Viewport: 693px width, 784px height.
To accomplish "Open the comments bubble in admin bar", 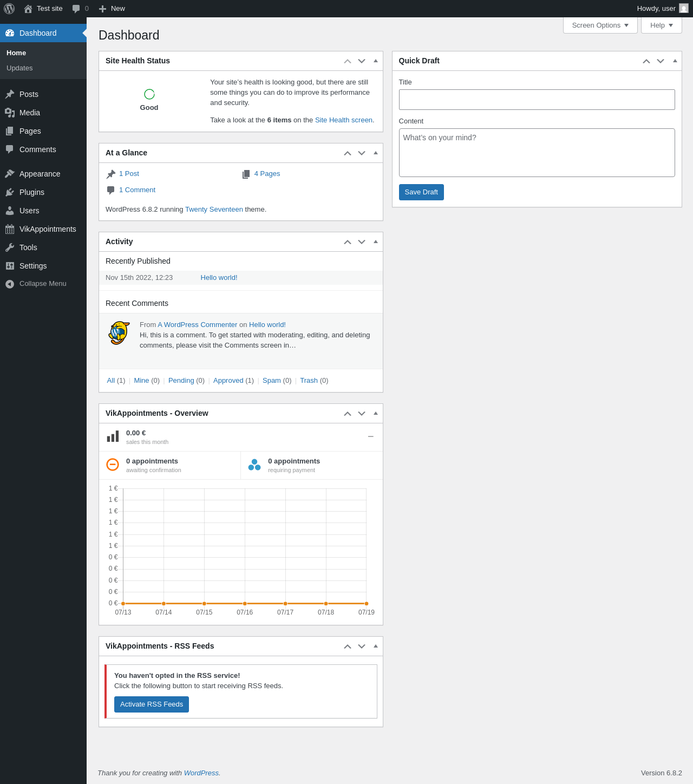I will coord(76,9).
